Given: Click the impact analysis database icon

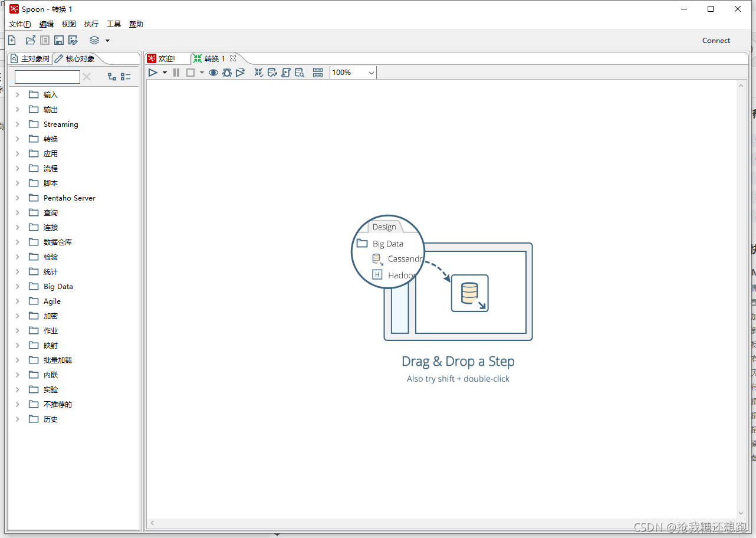Looking at the screenshot, I should point(272,73).
